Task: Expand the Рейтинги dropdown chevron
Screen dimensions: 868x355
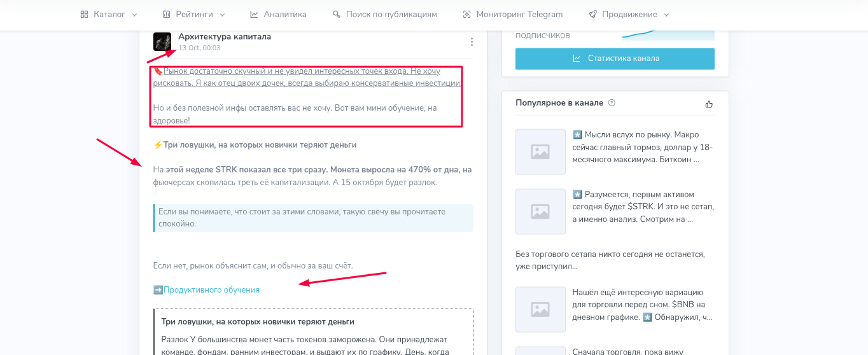Action: pos(222,15)
